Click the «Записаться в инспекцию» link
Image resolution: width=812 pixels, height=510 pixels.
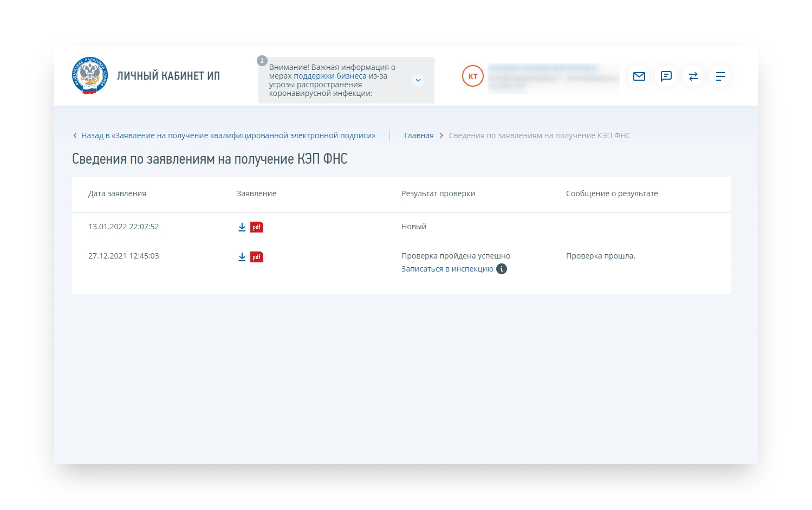click(447, 269)
